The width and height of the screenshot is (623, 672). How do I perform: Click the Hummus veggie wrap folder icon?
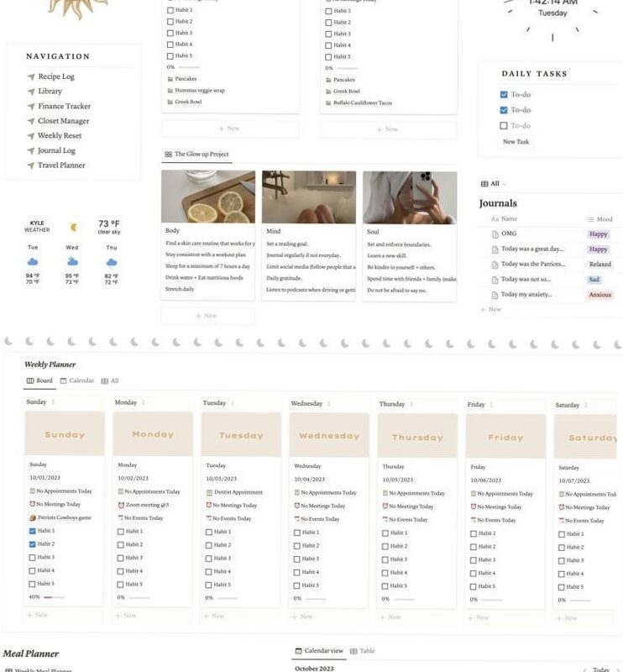(x=170, y=91)
